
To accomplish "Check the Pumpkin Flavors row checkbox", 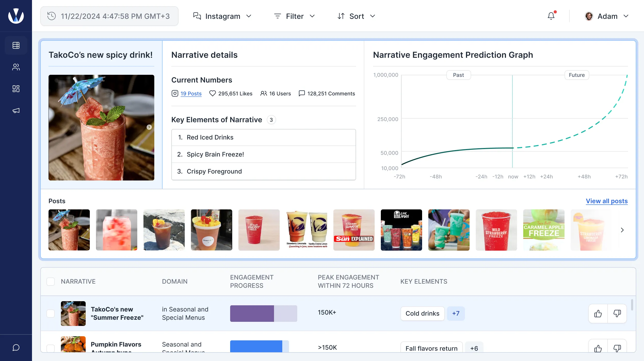I will (x=51, y=348).
